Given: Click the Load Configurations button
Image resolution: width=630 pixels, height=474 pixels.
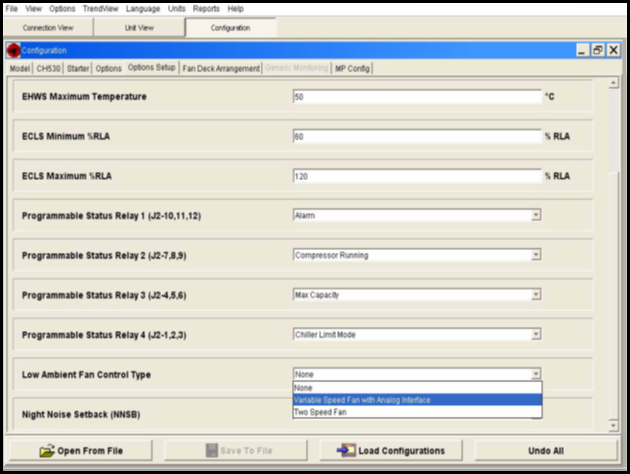Looking at the screenshot, I should (391, 451).
